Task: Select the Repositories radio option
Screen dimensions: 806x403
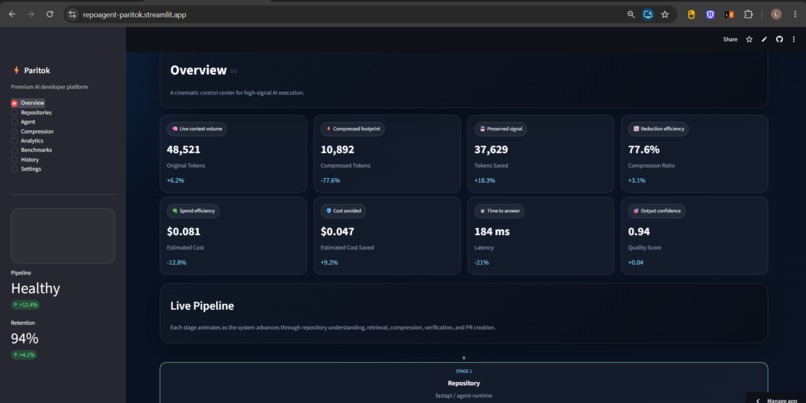Action: point(31,113)
